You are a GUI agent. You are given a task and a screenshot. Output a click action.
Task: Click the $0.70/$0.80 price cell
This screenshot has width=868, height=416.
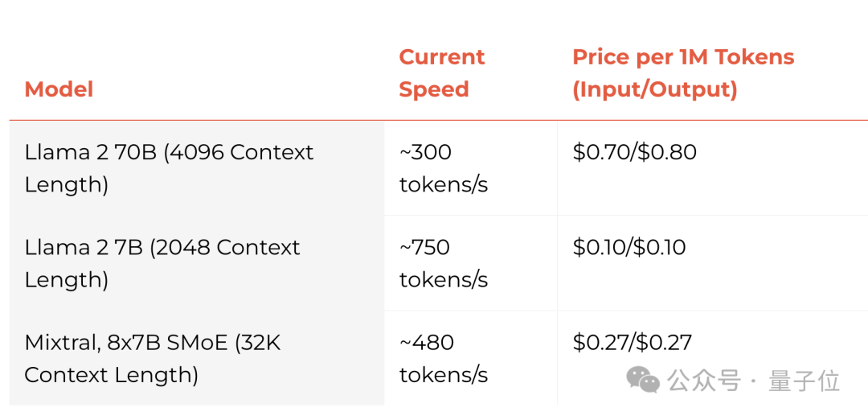point(634,152)
